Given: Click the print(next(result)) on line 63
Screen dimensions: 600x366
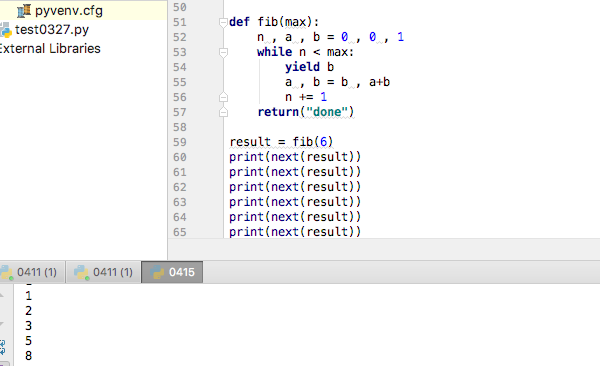Looking at the screenshot, I should point(295,202).
